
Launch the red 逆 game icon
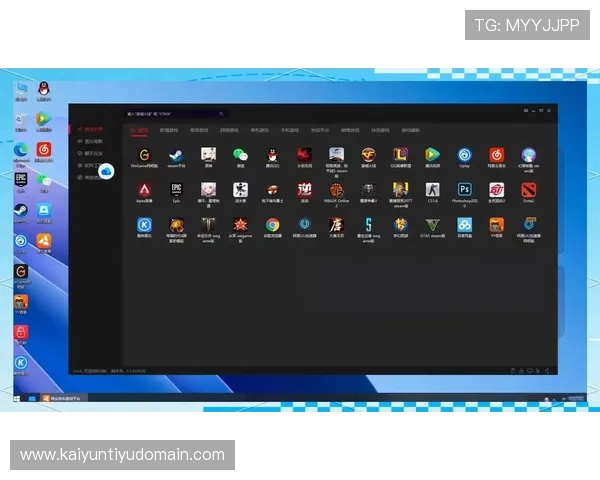[x=305, y=193]
